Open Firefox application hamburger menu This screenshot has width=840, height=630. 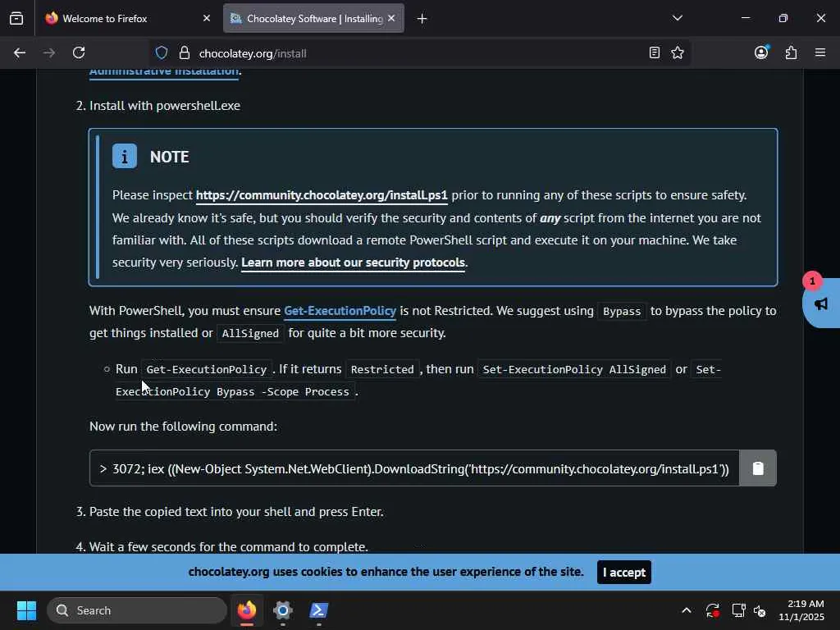pyautogui.click(x=820, y=52)
